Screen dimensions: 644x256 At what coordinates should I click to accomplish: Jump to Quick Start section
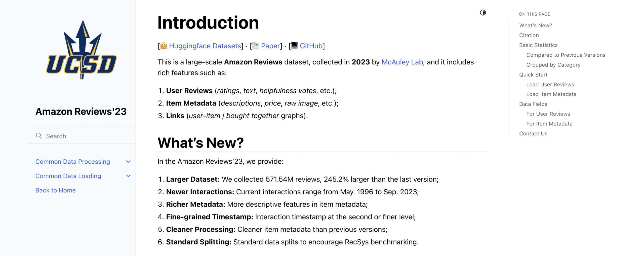533,75
